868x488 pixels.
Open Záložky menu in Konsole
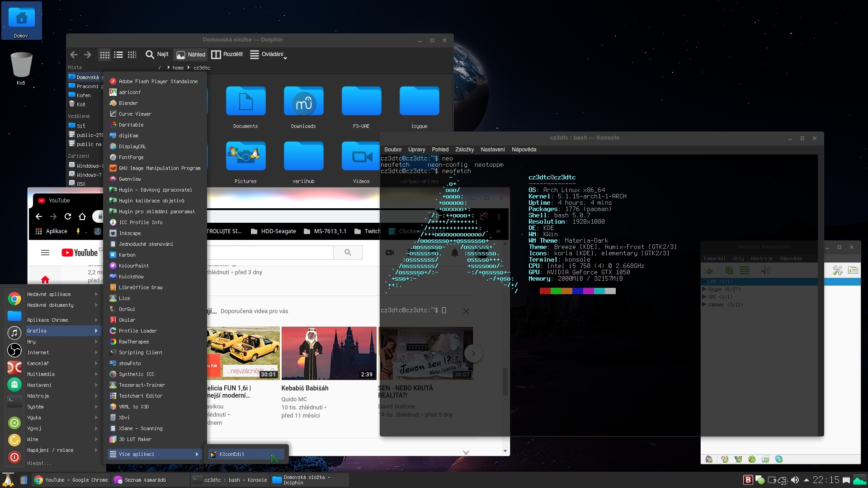tap(464, 150)
